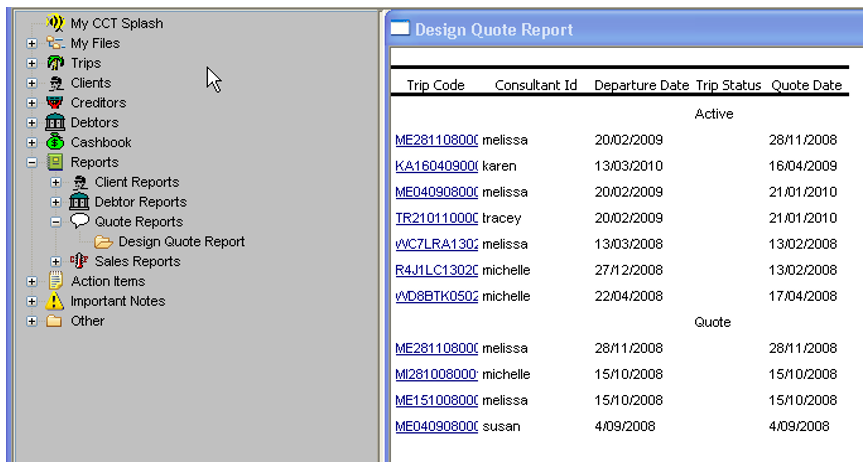
Task: Collapse the Quote Reports node
Action: pyautogui.click(x=55, y=222)
